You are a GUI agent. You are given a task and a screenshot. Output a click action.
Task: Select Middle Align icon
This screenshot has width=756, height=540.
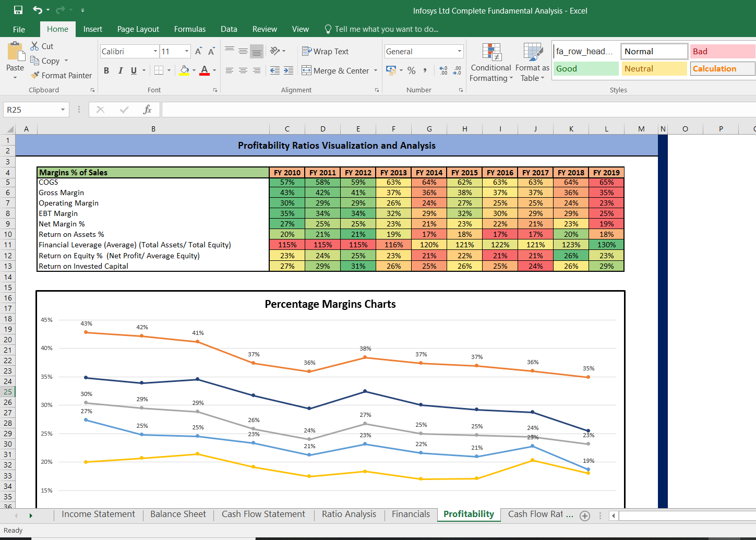click(x=243, y=51)
